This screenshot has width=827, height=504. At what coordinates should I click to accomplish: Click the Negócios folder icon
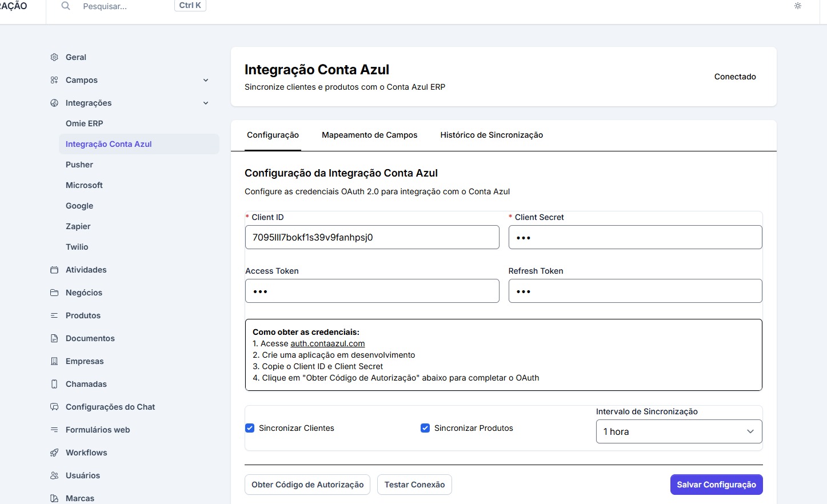coord(54,293)
